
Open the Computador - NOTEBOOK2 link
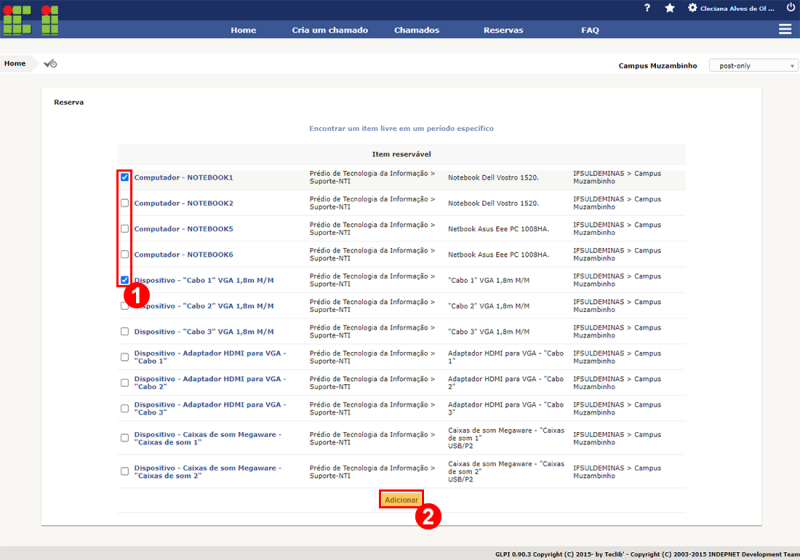(184, 203)
